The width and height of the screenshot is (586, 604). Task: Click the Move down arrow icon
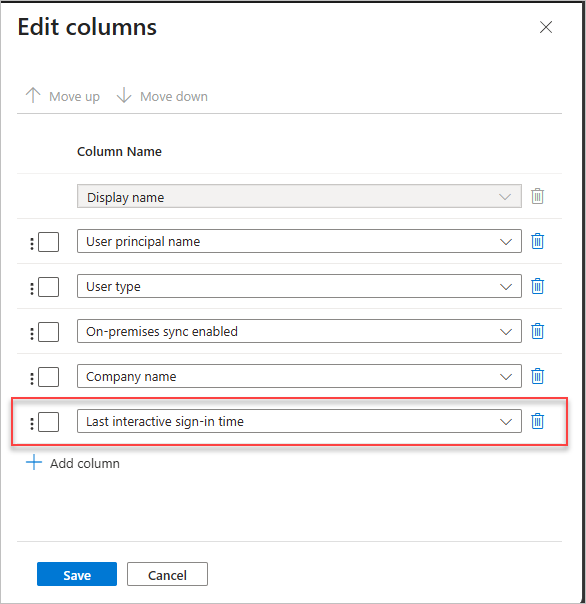124,95
